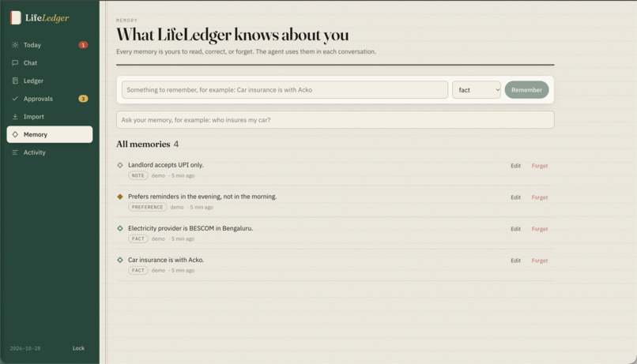Click the text Landlord accepts UPI only
This screenshot has width=637, height=364.
pos(166,165)
